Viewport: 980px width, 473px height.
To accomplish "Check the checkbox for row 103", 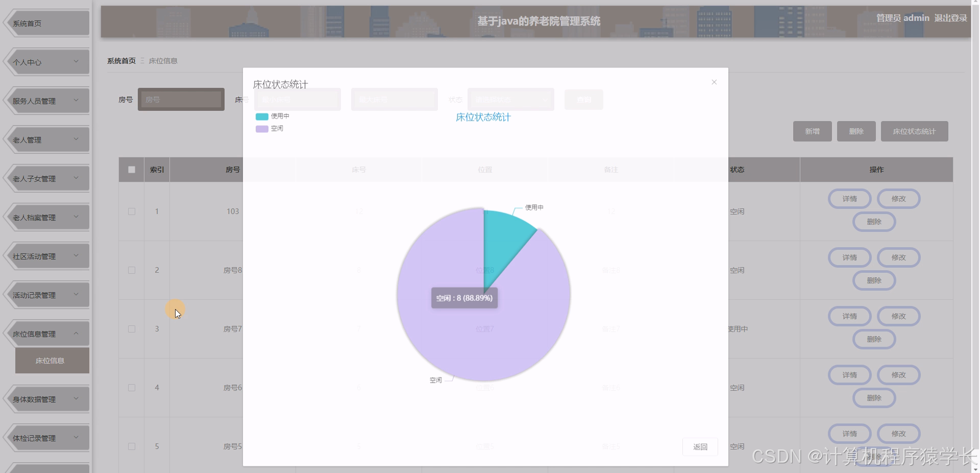I will coord(131,211).
